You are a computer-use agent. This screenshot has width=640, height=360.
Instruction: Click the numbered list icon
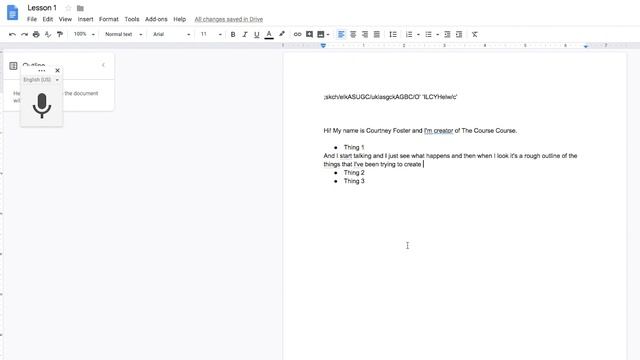coord(409,34)
